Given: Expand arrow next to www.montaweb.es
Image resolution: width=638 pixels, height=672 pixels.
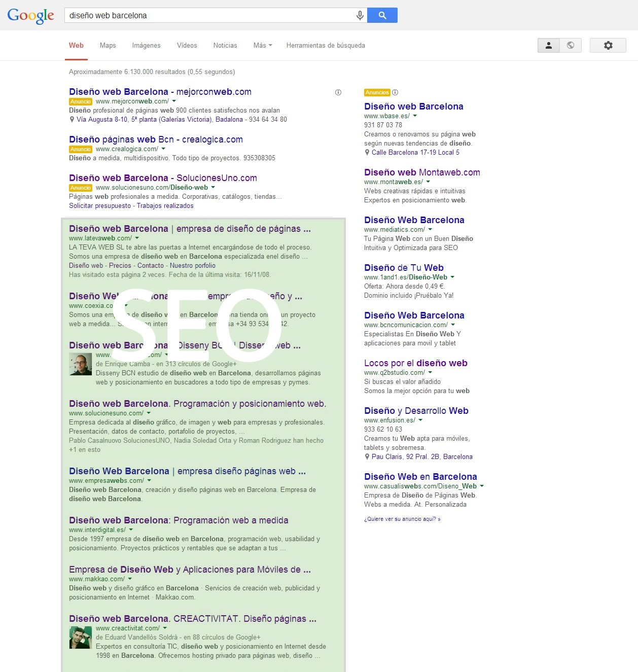Looking at the screenshot, I should click(428, 182).
